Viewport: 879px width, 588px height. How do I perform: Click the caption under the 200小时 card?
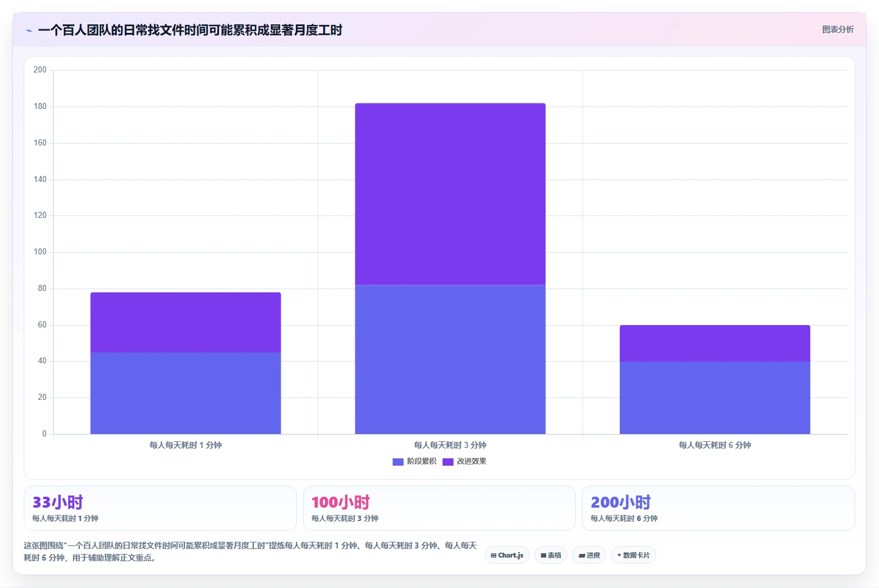click(624, 519)
